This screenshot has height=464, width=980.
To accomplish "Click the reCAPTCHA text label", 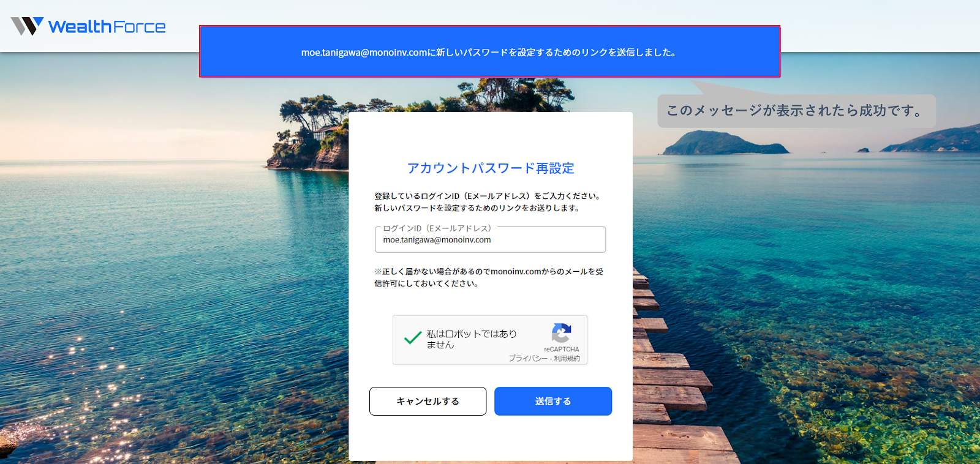I will [x=561, y=350].
